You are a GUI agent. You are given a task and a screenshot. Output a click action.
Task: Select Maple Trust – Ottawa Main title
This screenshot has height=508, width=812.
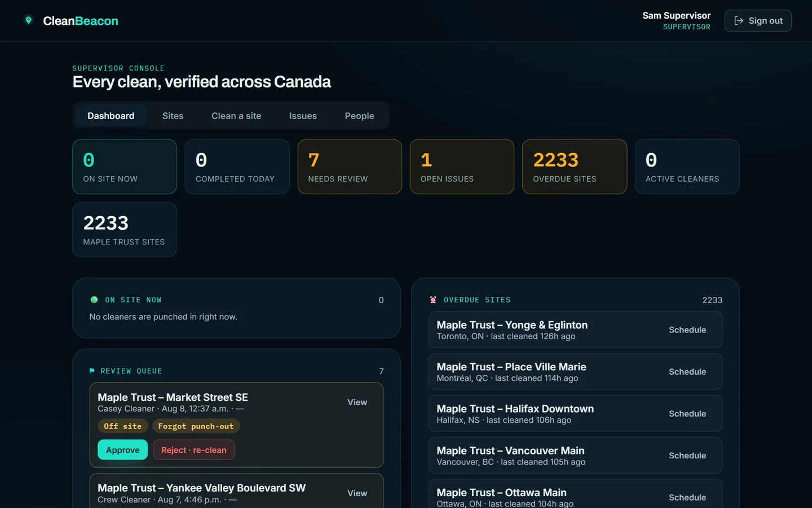[502, 492]
